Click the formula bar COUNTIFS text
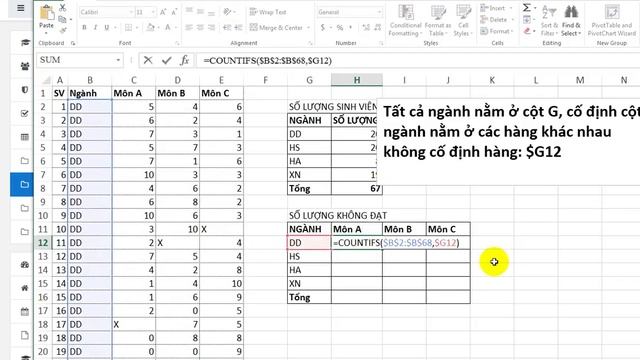This screenshot has width=640, height=360. (x=267, y=61)
